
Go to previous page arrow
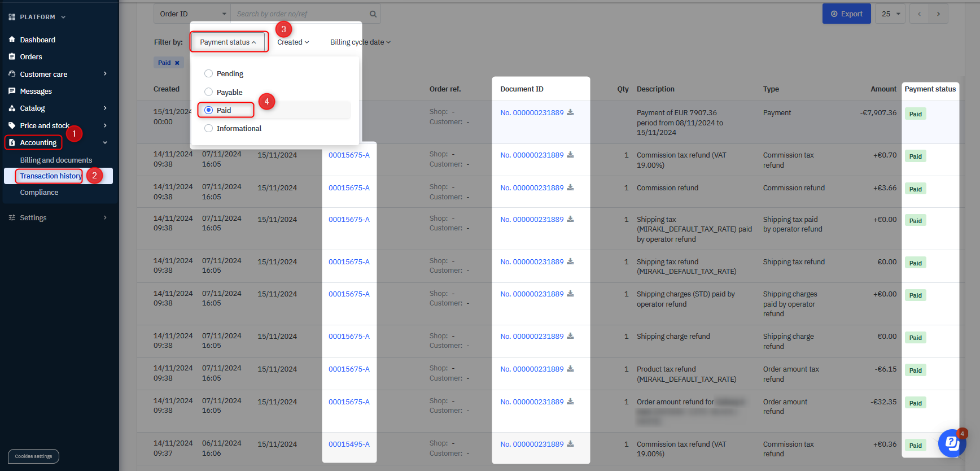(x=919, y=14)
